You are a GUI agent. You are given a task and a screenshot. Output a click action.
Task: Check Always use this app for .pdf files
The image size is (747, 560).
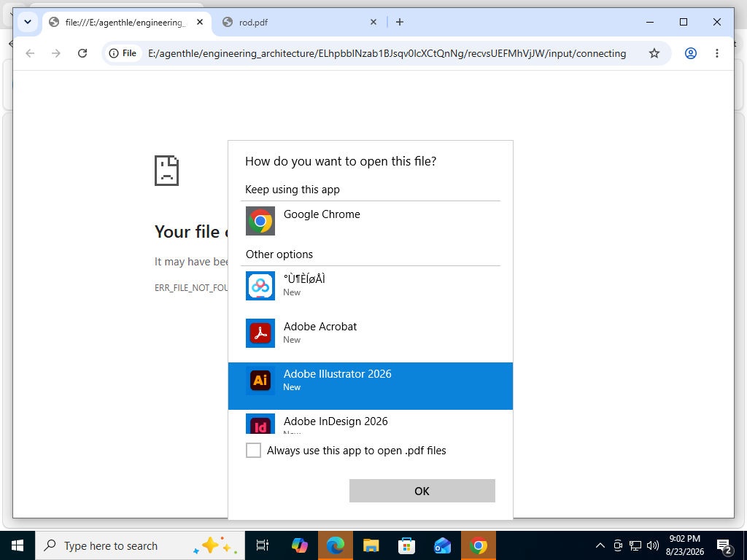coord(253,450)
